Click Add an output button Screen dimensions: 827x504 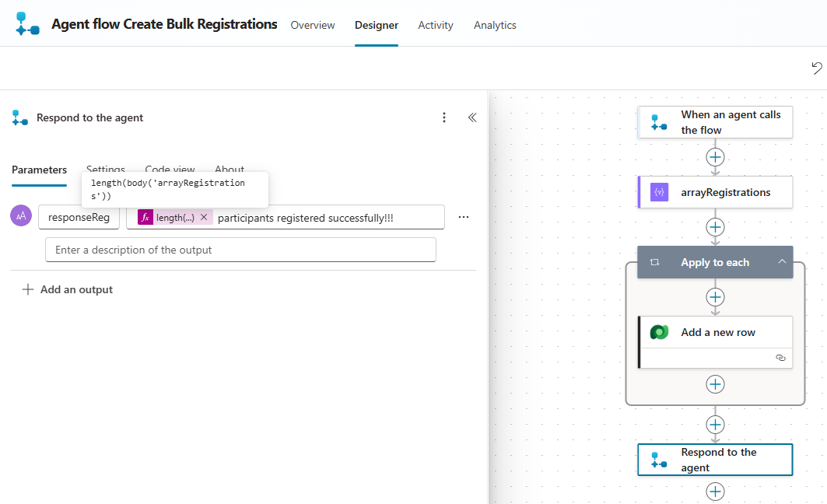[68, 289]
